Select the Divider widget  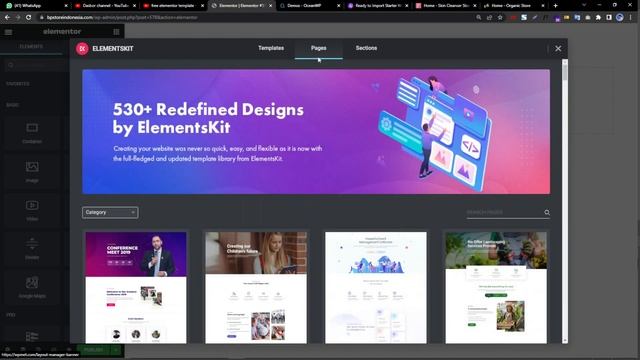(x=32, y=249)
